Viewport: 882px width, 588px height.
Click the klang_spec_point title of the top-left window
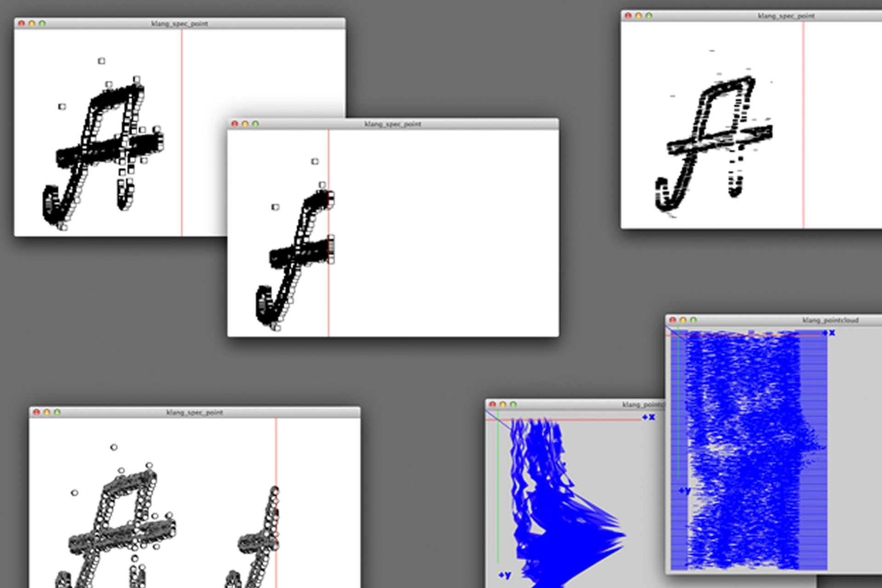tap(180, 23)
